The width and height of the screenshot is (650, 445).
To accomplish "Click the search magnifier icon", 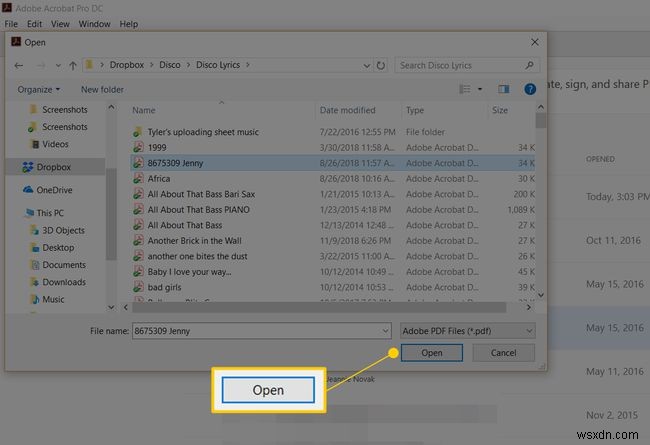I will pyautogui.click(x=529, y=65).
